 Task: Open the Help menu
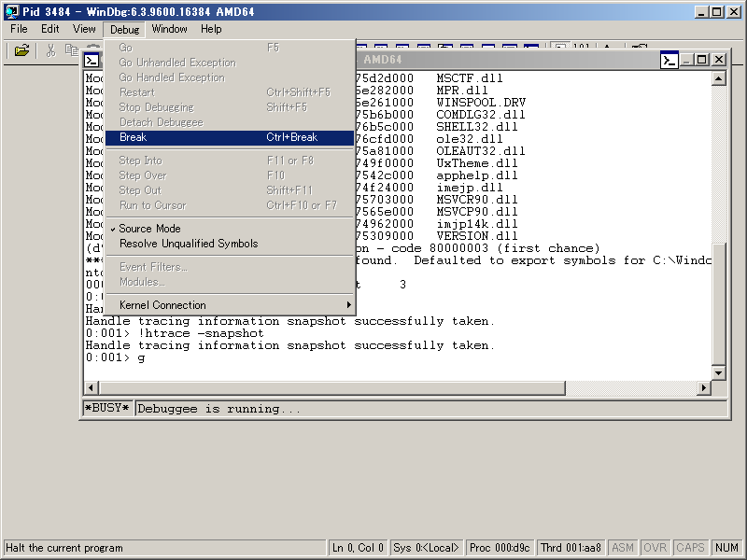pos(211,29)
